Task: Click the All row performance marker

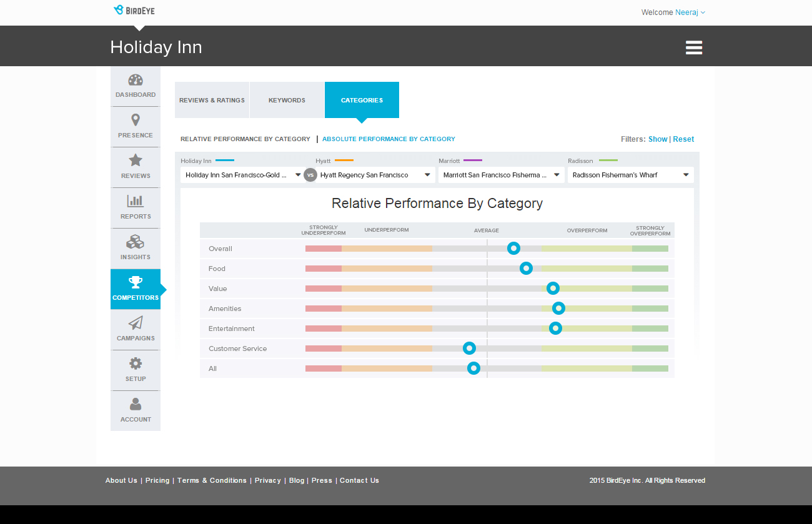Action: pos(473,368)
